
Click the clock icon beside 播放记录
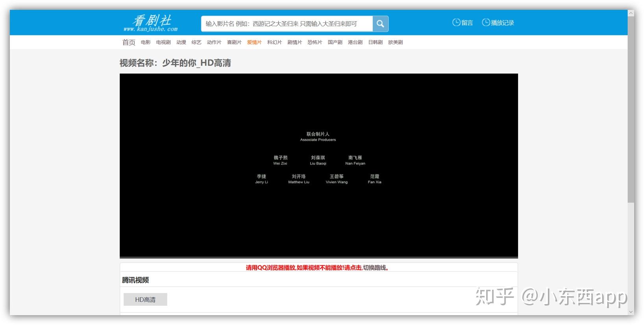[486, 22]
